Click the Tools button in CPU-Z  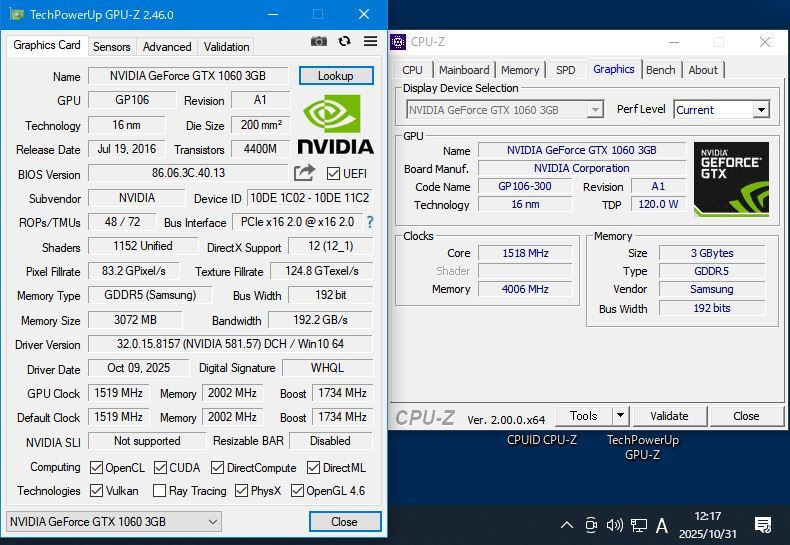coord(583,416)
